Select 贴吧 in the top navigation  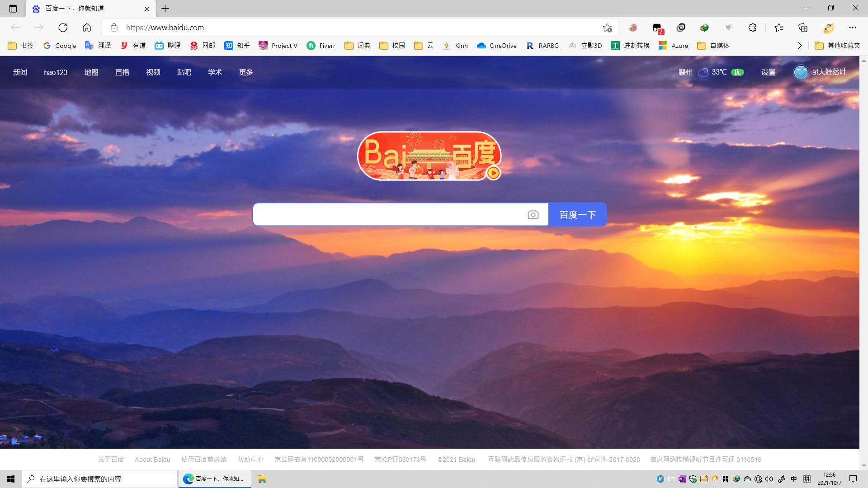184,72
